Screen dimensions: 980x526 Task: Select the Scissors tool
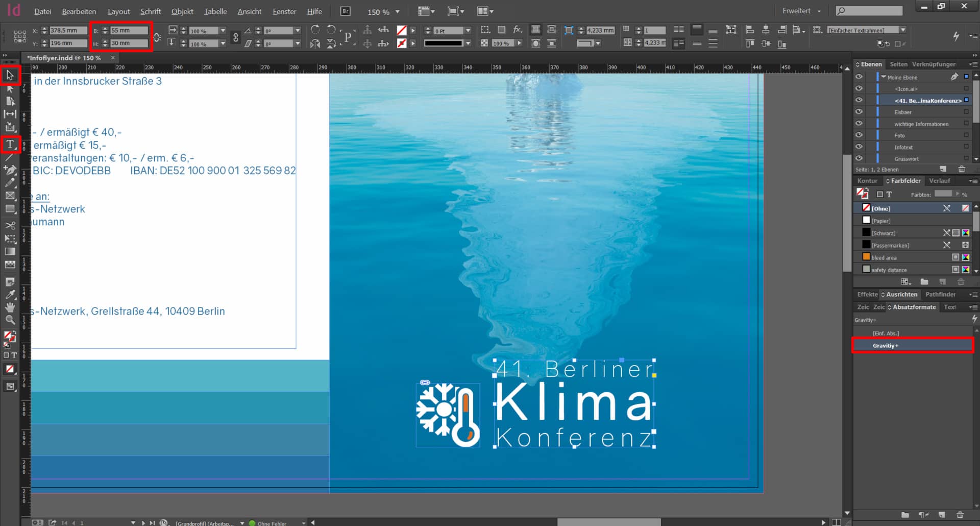pyautogui.click(x=10, y=225)
